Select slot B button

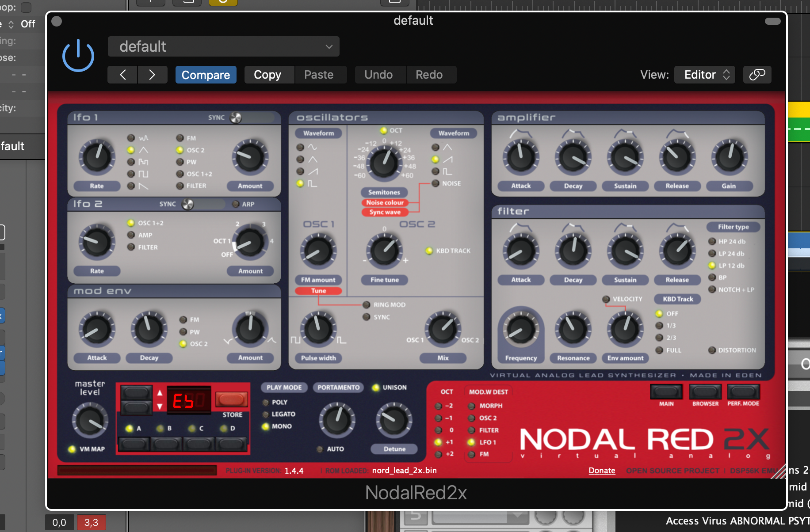pyautogui.click(x=166, y=444)
